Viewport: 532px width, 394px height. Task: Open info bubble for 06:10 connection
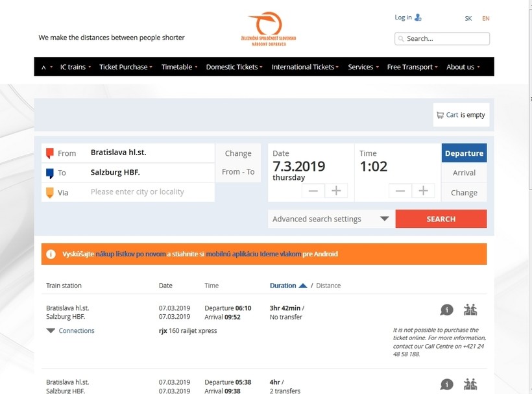[446, 310]
